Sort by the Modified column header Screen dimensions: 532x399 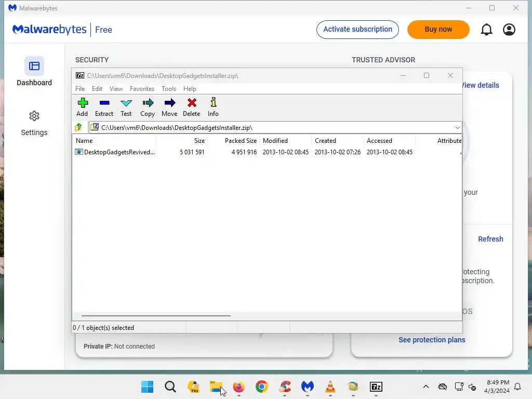click(286, 140)
